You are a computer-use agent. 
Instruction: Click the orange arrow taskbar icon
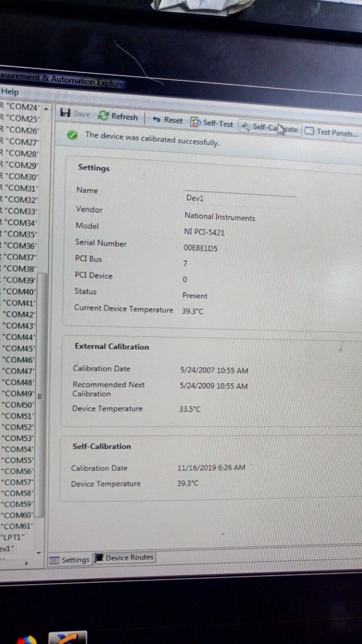point(67,638)
